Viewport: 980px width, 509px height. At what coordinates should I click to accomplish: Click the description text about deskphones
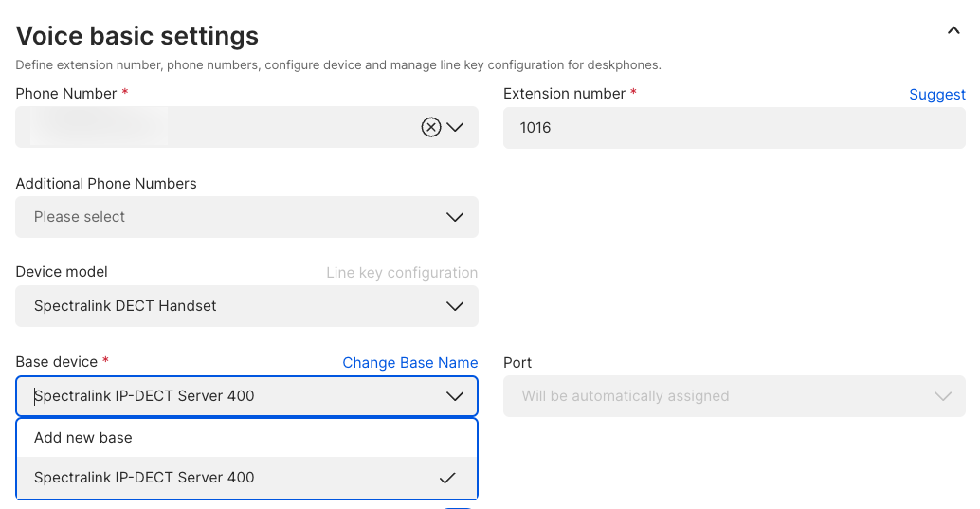point(338,65)
